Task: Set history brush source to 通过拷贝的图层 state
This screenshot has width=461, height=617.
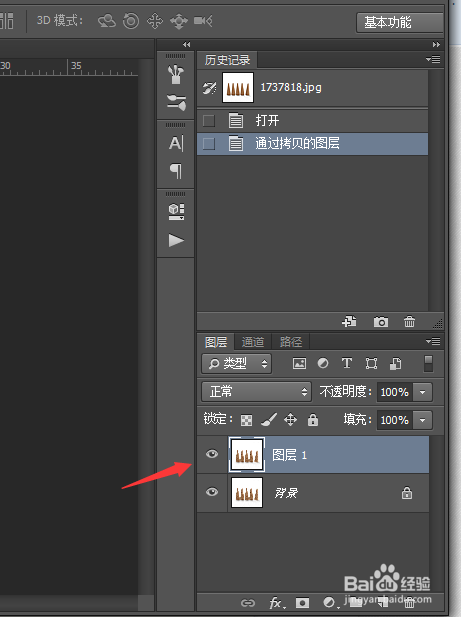Action: 208,144
